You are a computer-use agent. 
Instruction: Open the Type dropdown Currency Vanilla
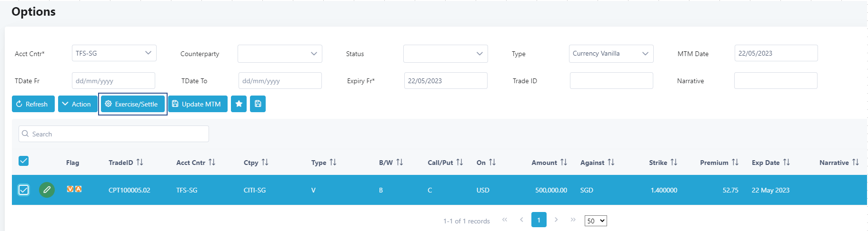point(611,54)
